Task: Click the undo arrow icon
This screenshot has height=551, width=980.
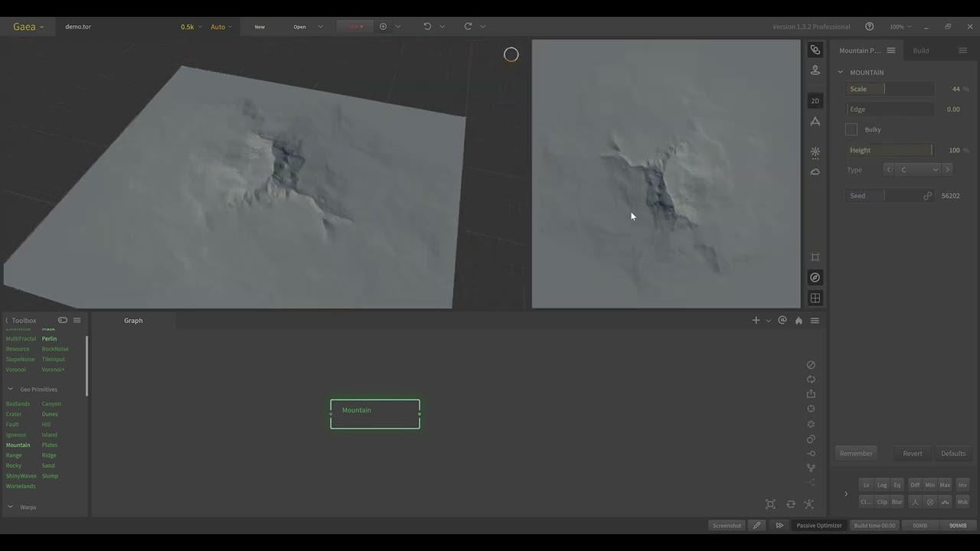Action: point(427,26)
